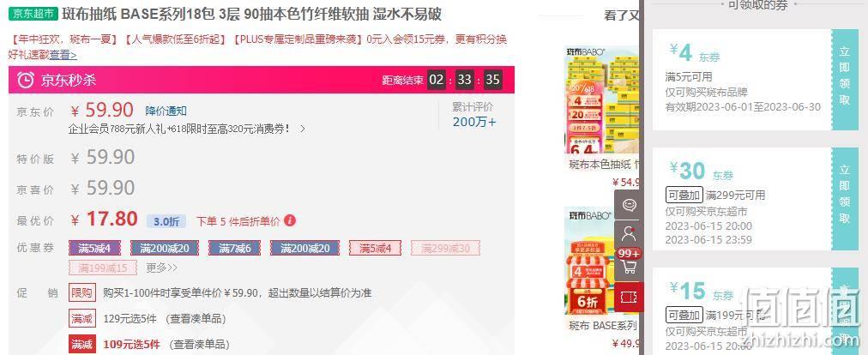Viewport: 868px width, 355px height.
Task: Click the 200万+ cumulative reviews count
Action: 474,122
